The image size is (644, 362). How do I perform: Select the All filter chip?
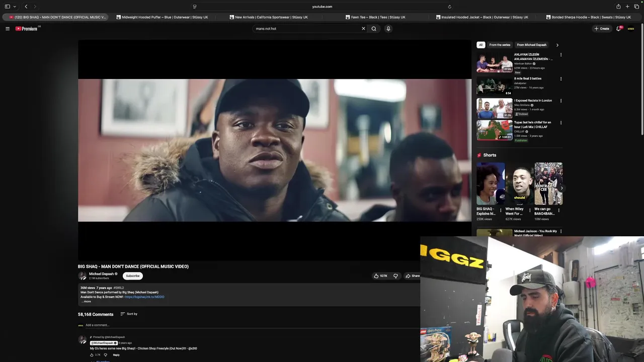(481, 45)
